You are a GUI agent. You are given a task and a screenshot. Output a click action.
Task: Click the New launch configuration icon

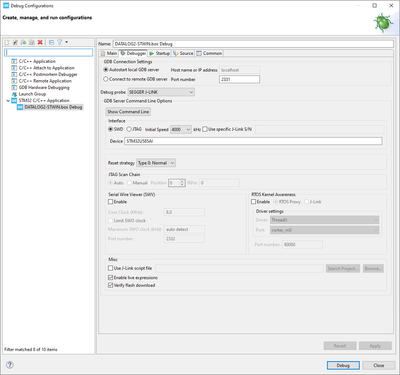coord(7,42)
